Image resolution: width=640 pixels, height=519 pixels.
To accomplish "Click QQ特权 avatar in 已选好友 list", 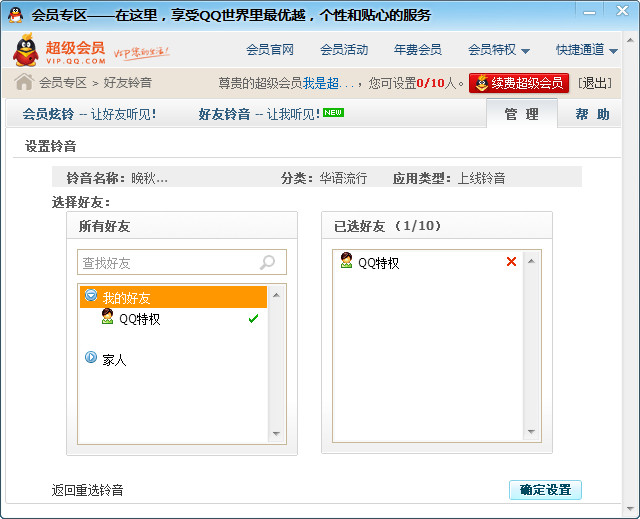I will click(346, 260).
